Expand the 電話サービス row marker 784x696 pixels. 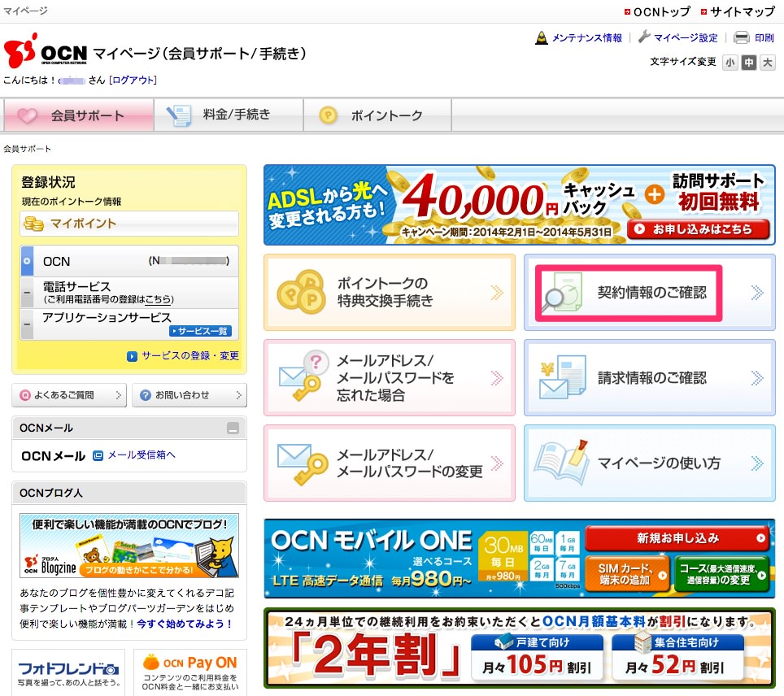pos(27,293)
